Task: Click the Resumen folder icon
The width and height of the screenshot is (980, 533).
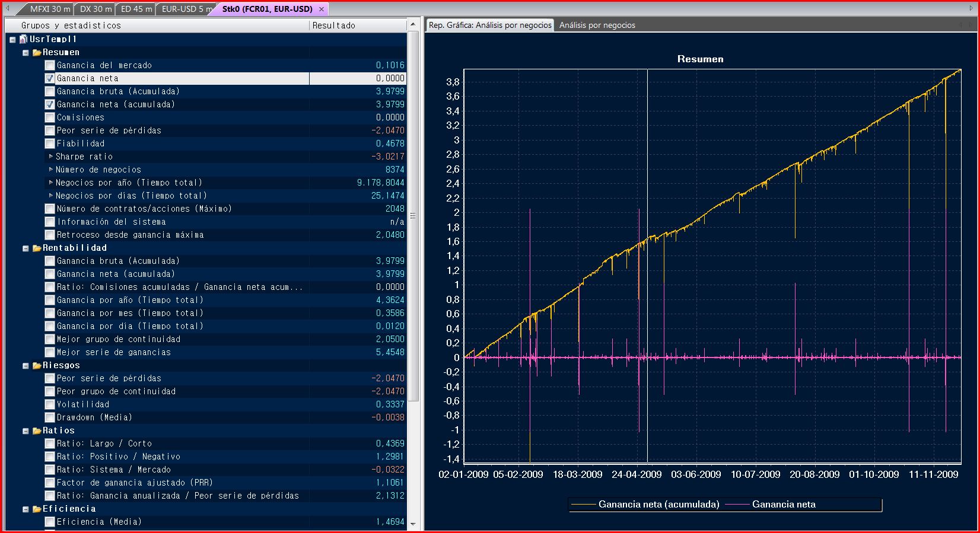Action: (37, 52)
